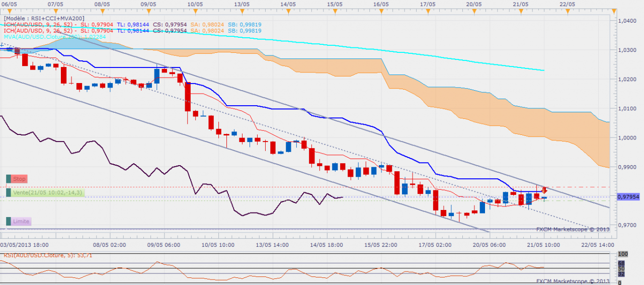Click the 21/05 10:00 time axis label
This screenshot has width=644, height=285.
[543, 245]
